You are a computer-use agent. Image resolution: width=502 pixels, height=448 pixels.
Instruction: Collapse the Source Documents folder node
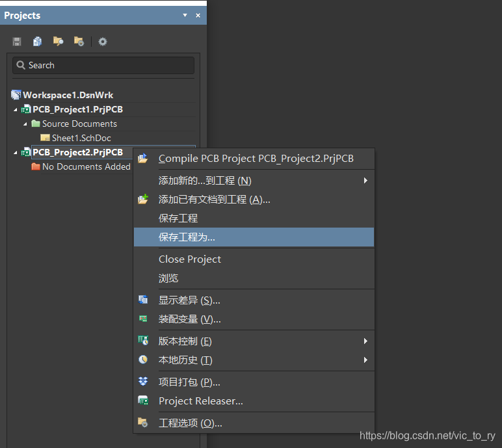(25, 124)
